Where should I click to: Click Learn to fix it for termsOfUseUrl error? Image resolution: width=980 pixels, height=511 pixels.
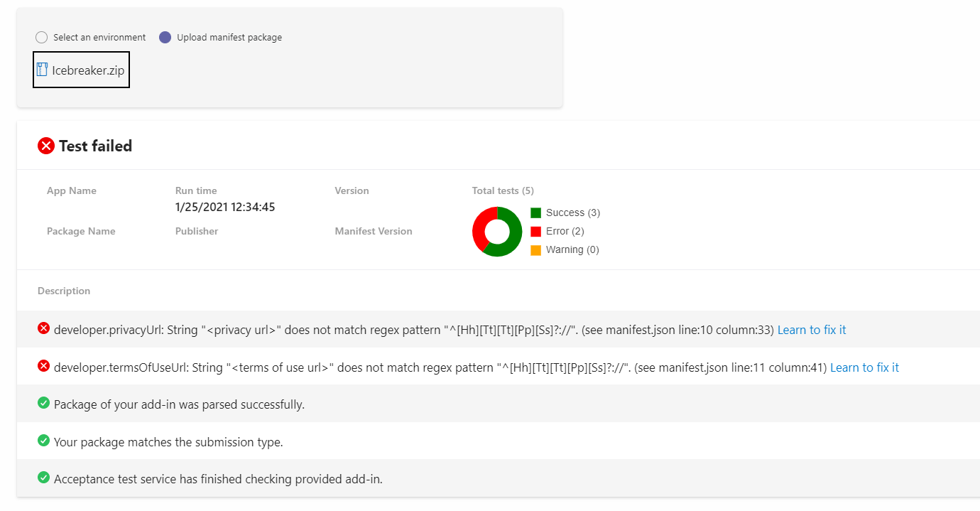[864, 367]
